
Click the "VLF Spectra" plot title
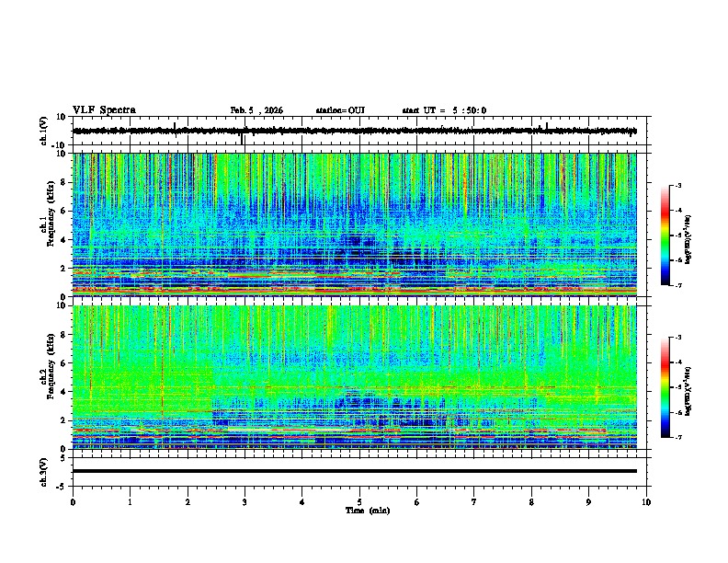pos(104,110)
